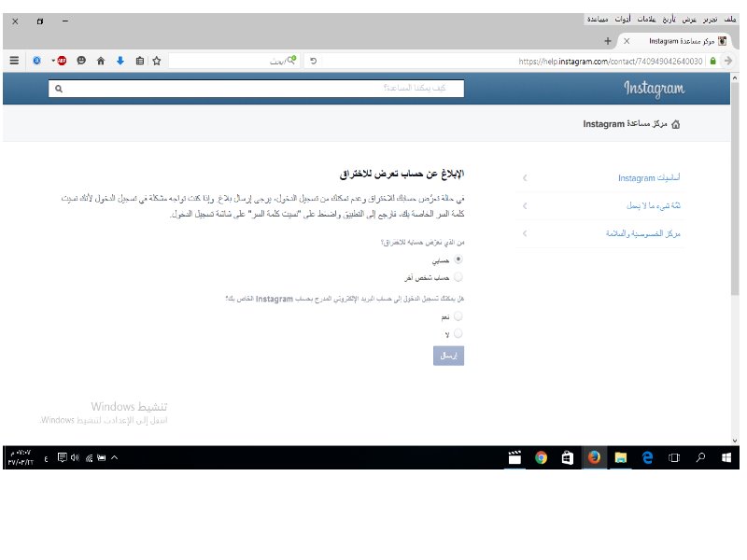
Task: Focus the help center search input
Action: click(256, 89)
